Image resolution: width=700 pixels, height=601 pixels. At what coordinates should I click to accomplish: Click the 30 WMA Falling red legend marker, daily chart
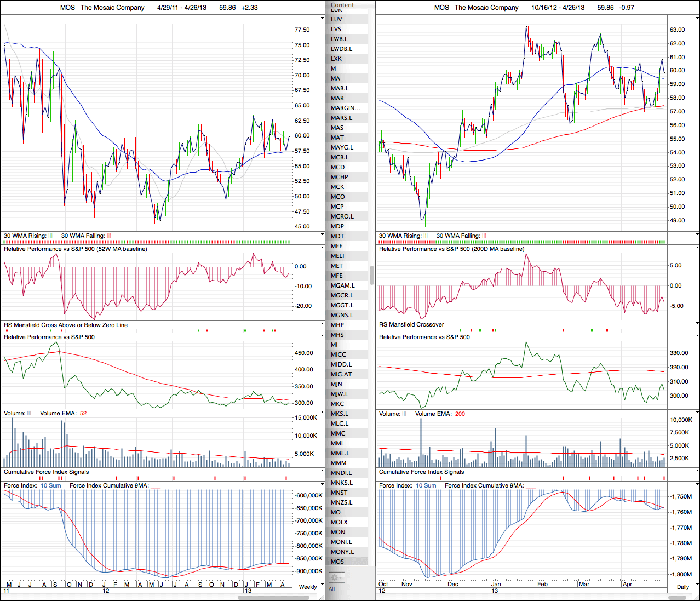484,236
